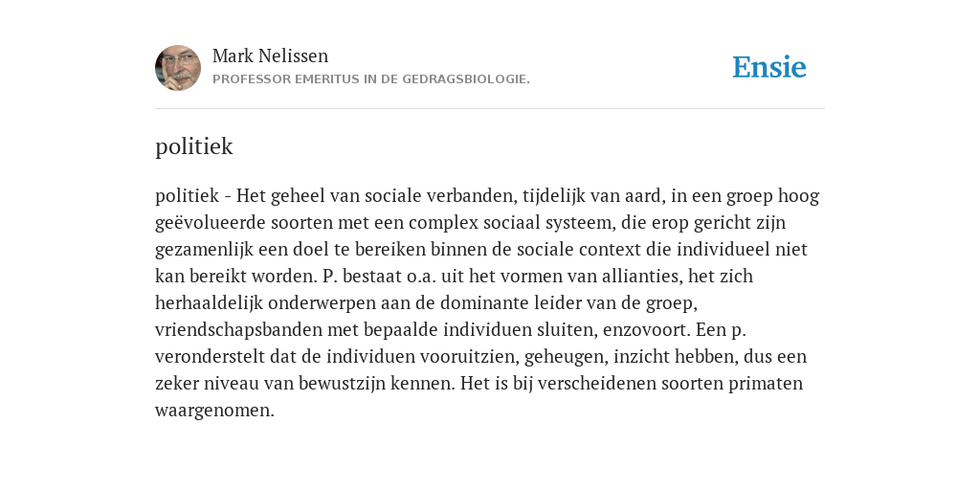Click the first word politiek in the definition
The height and width of the screenshot is (490, 980).
[187, 195]
